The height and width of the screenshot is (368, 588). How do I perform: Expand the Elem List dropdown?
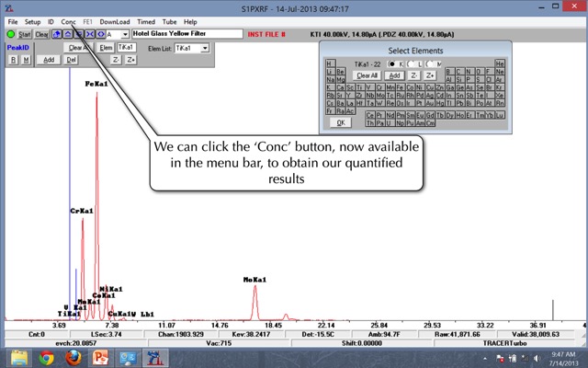tap(205, 48)
